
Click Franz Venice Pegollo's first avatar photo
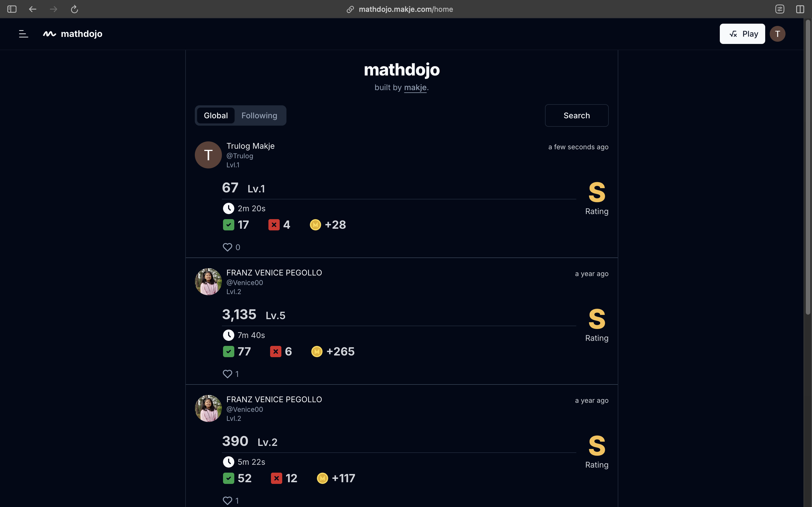[208, 282]
